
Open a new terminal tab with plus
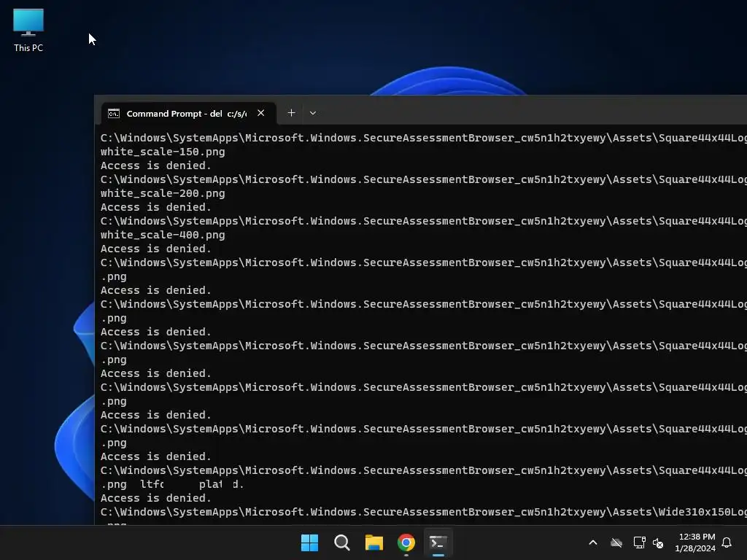[x=291, y=113]
